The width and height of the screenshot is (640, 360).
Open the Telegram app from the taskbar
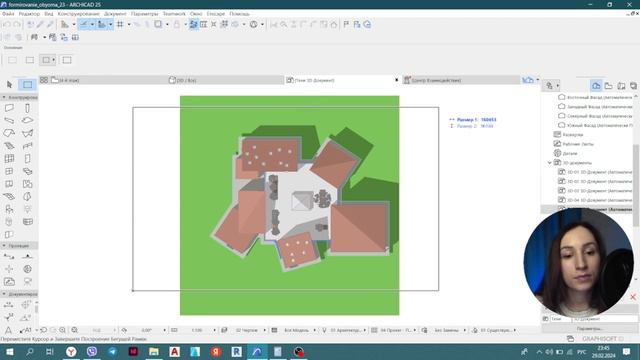[x=112, y=351]
